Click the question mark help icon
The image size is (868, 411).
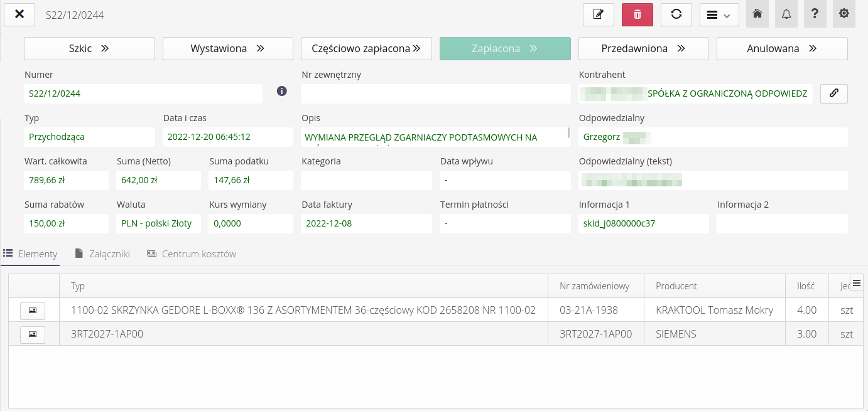click(x=815, y=14)
